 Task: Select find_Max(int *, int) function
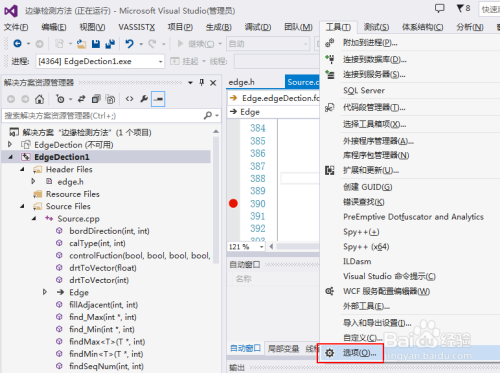tap(103, 317)
